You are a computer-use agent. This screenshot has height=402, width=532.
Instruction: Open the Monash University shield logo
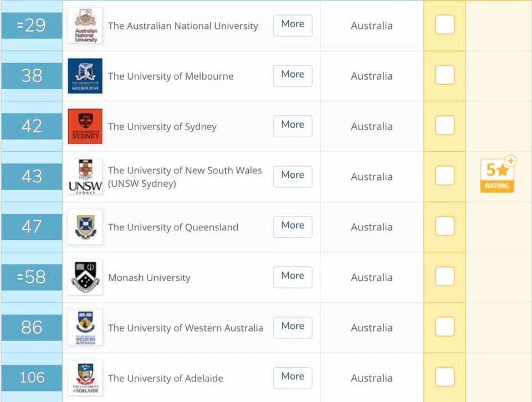pyautogui.click(x=85, y=277)
